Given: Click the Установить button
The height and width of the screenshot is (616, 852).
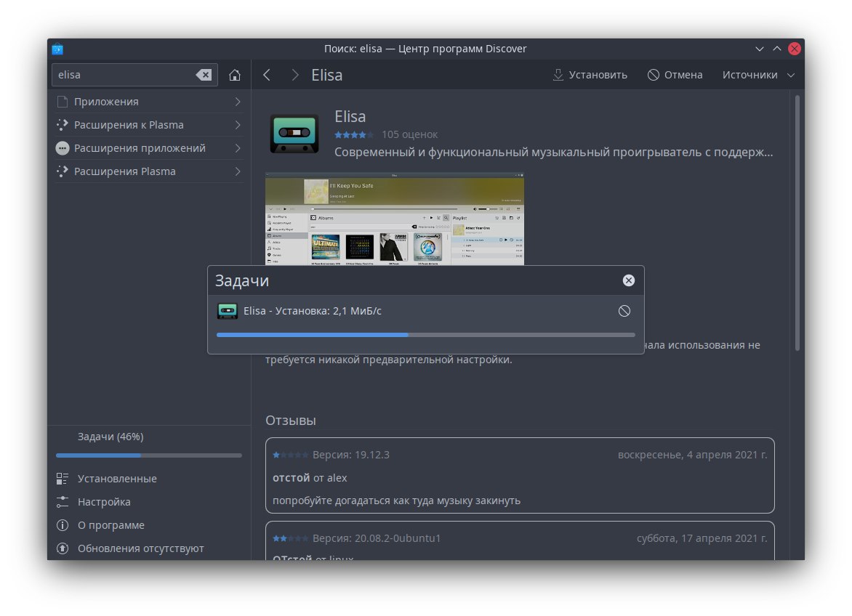Looking at the screenshot, I should pyautogui.click(x=590, y=75).
